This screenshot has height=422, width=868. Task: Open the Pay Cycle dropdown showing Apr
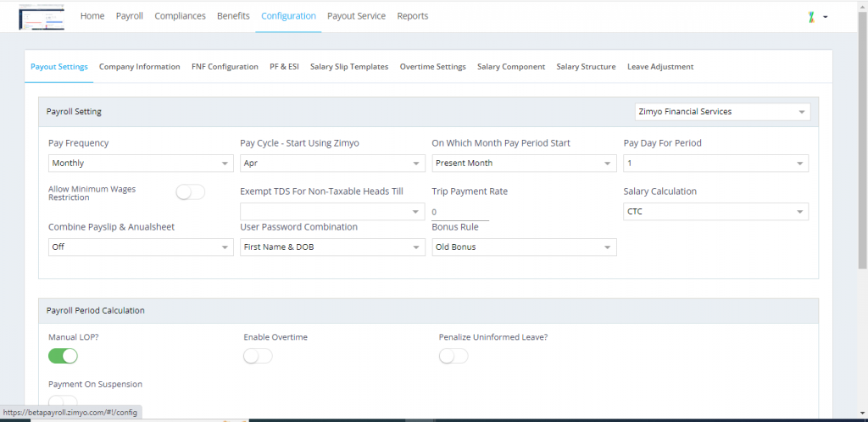(332, 164)
